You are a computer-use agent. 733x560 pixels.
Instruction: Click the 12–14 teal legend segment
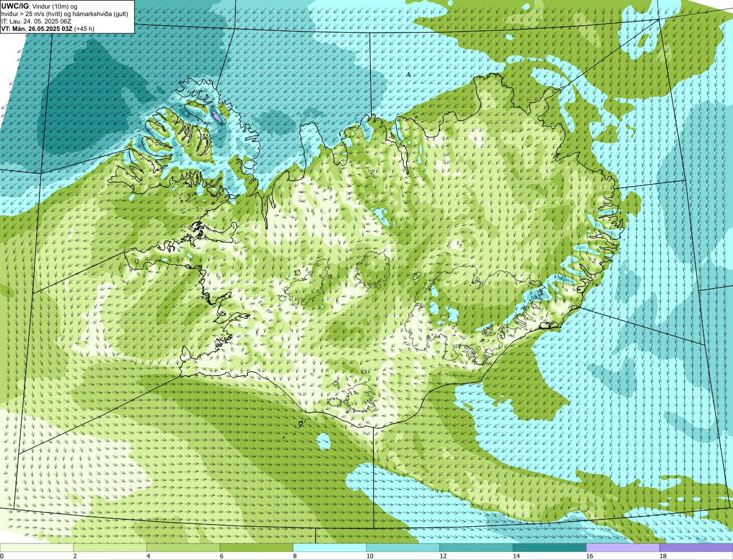[x=476, y=548]
